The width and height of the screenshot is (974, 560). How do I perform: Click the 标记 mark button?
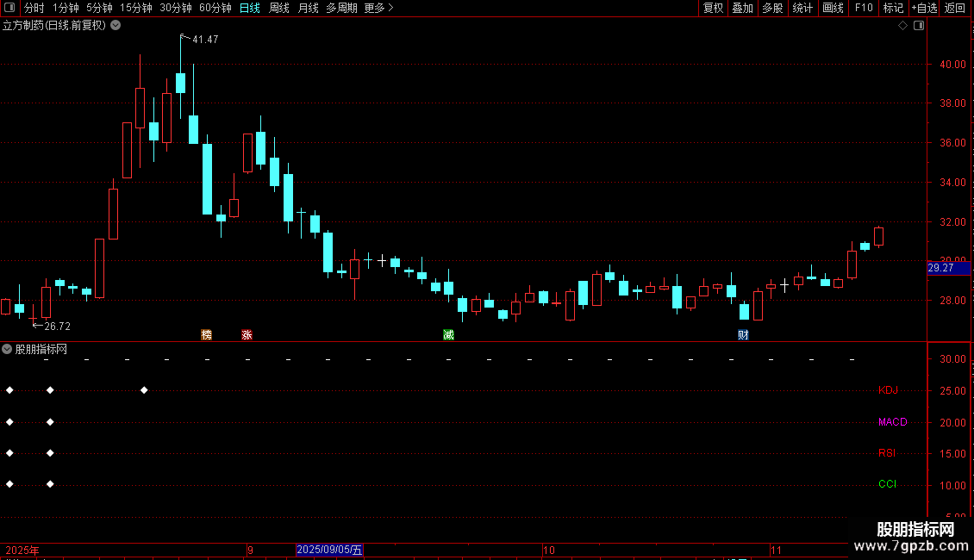click(893, 8)
